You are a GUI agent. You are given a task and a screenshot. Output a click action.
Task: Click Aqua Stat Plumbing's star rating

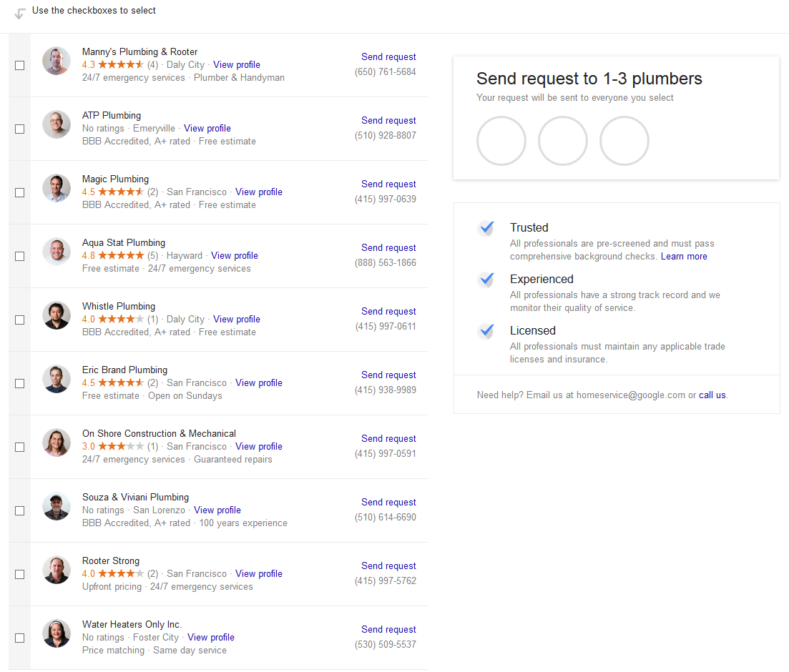120,256
